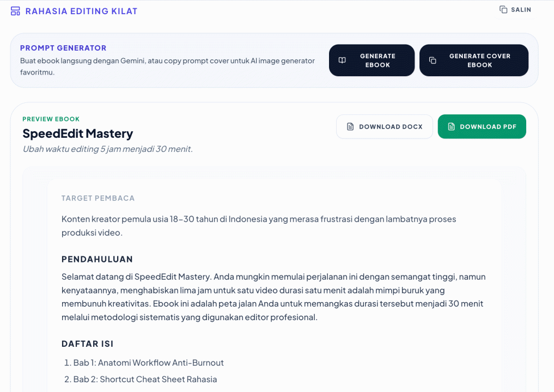Click the subtitle 'Ubah waktu editing 5 jam'
This screenshot has height=392, width=554.
pos(108,149)
